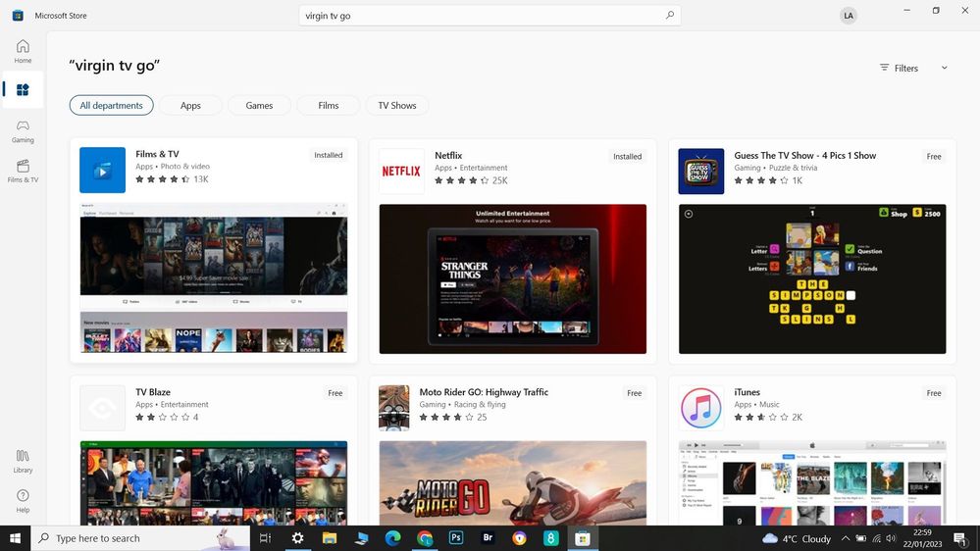The width and height of the screenshot is (980, 551).
Task: Open the iTunes screenshot preview
Action: point(812,483)
